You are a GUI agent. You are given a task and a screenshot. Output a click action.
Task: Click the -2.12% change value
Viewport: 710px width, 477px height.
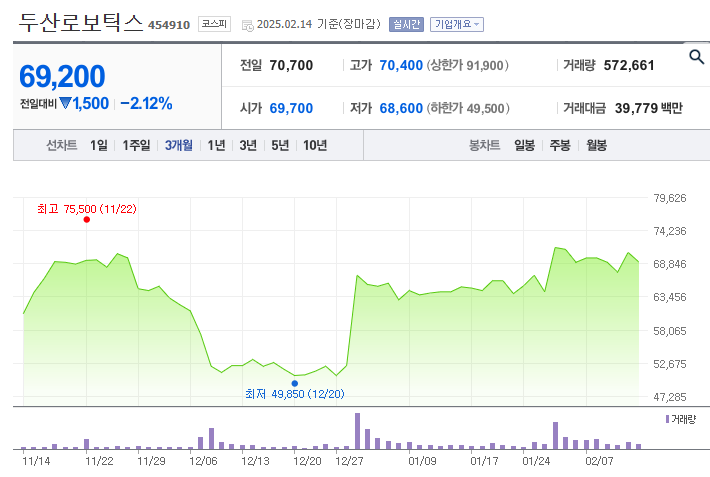coord(146,104)
